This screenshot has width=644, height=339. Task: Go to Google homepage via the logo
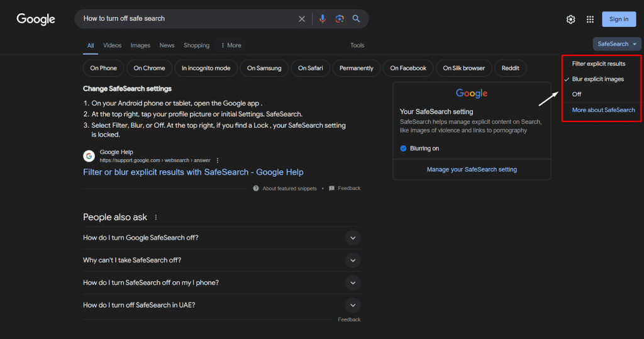tap(36, 19)
